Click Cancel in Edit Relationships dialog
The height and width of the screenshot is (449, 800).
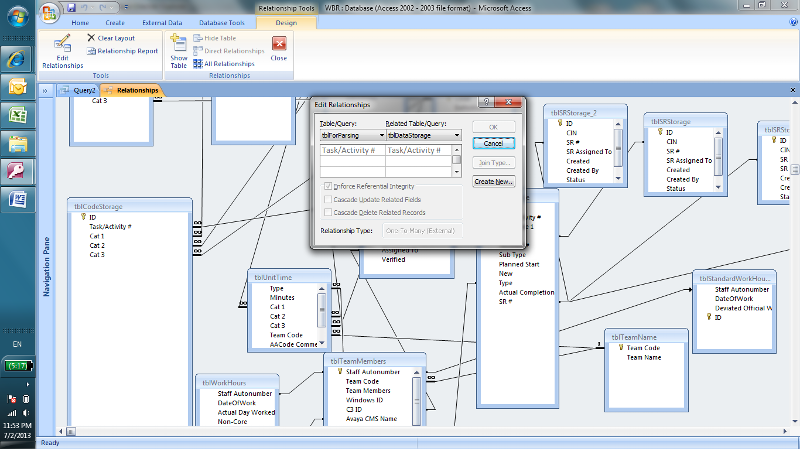[x=493, y=143]
